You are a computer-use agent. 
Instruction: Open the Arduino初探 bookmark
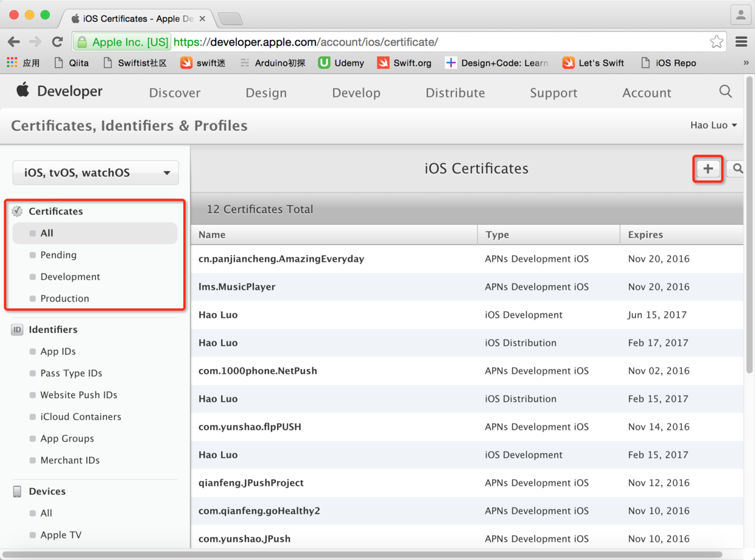pyautogui.click(x=273, y=63)
